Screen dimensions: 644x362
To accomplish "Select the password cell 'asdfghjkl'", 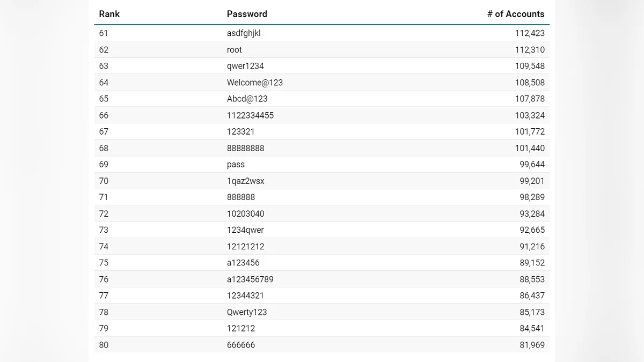I will [x=244, y=33].
